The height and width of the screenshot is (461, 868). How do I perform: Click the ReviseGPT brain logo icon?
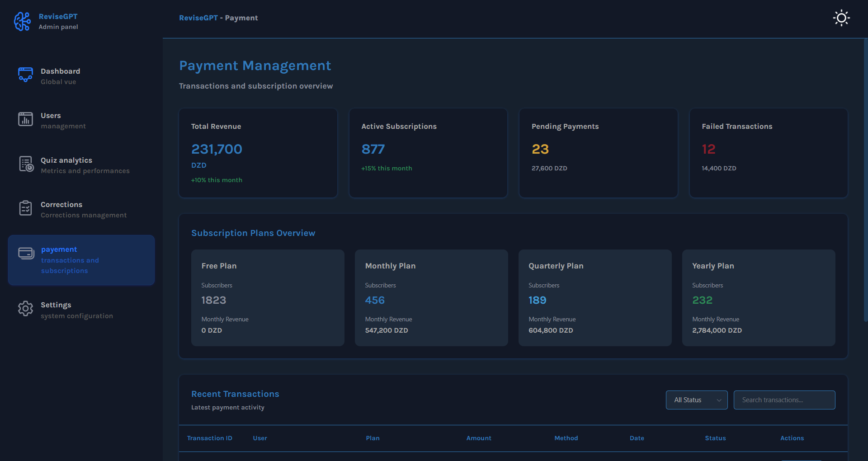(x=22, y=21)
